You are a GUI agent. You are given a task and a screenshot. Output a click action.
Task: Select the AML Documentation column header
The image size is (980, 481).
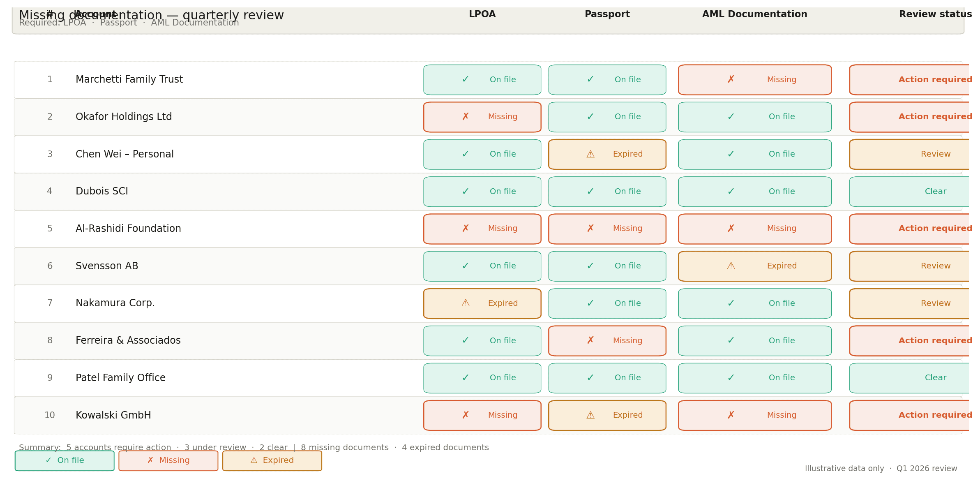[754, 14]
